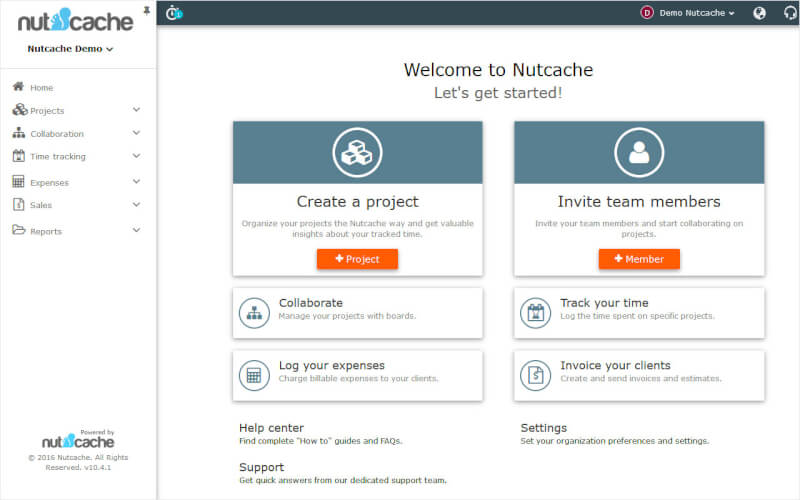800x500 pixels.
Task: Click the copyright 2016 Nutcache footer text
Action: pos(78,462)
